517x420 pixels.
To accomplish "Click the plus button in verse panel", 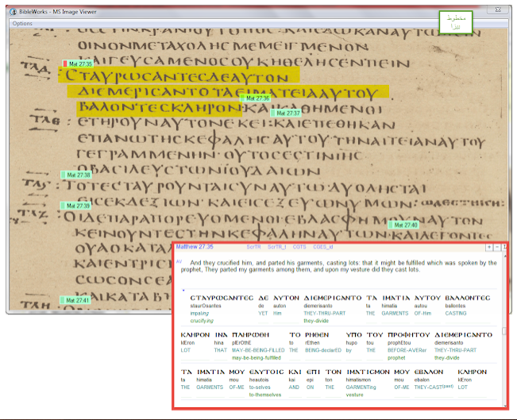I will [489, 247].
